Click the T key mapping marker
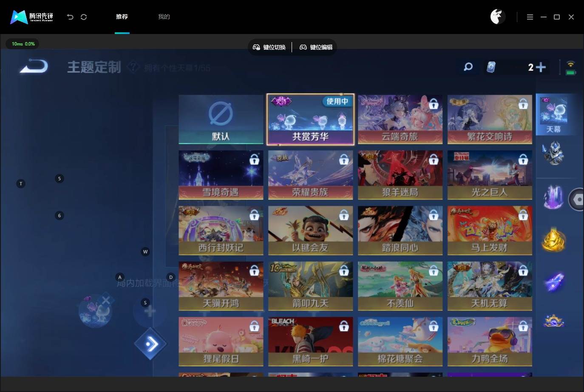This screenshot has width=584, height=392. (x=21, y=184)
